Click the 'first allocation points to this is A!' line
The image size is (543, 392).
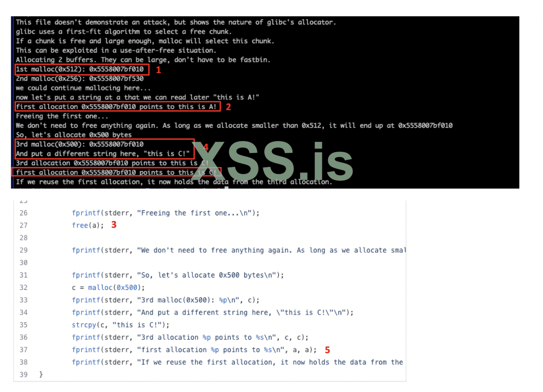tap(116, 107)
